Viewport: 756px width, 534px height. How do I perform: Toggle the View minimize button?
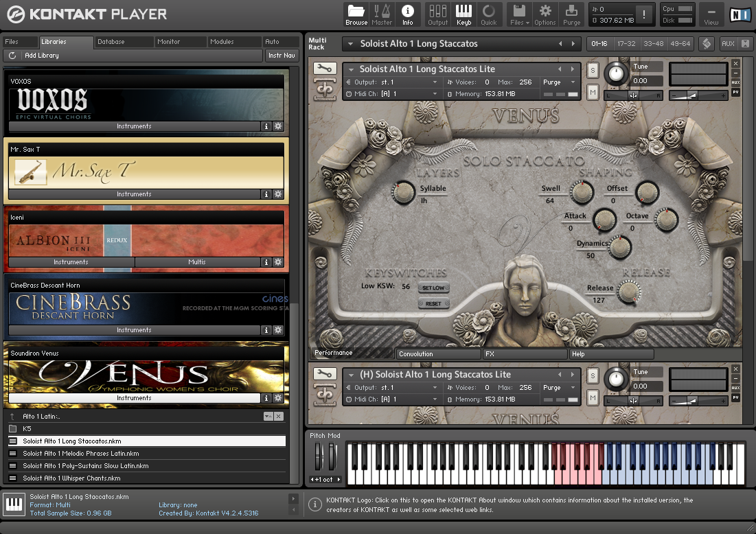click(711, 14)
